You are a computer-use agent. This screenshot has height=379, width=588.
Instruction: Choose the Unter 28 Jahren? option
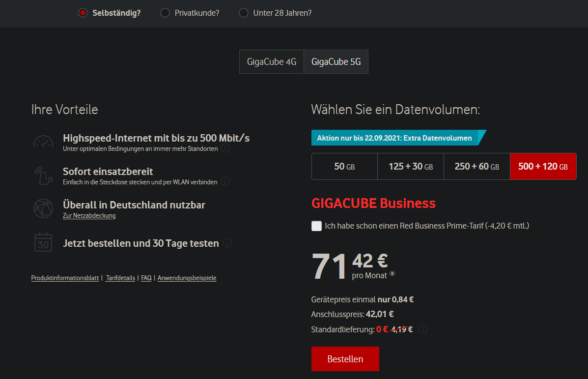click(244, 13)
